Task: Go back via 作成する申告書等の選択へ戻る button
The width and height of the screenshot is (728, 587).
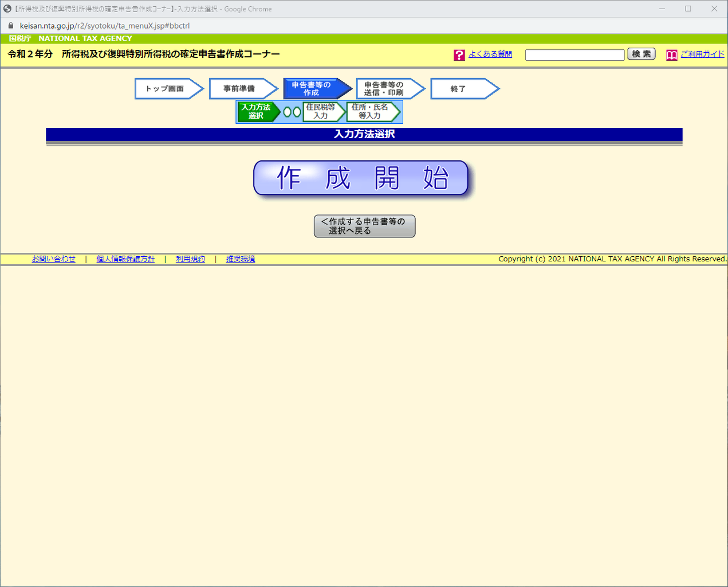Action: coord(364,226)
